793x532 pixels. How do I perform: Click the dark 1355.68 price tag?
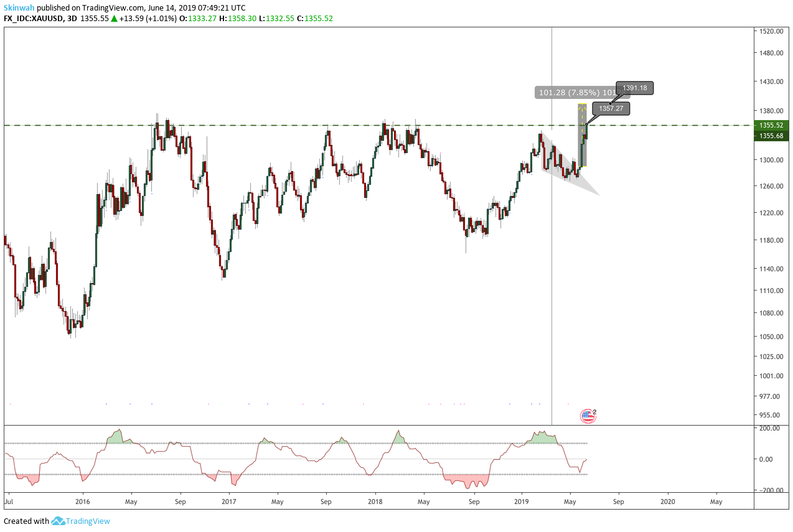(771, 136)
